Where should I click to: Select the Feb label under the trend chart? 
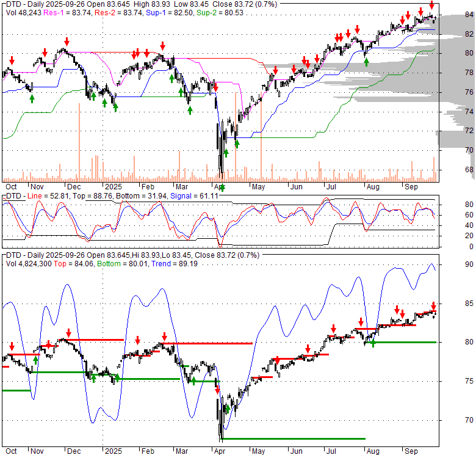coord(148,451)
